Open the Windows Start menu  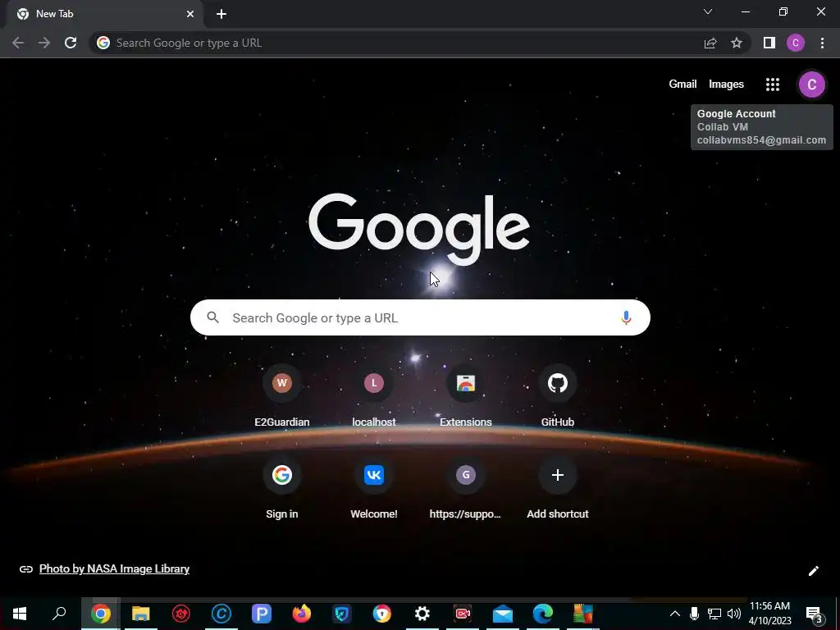pyautogui.click(x=20, y=614)
